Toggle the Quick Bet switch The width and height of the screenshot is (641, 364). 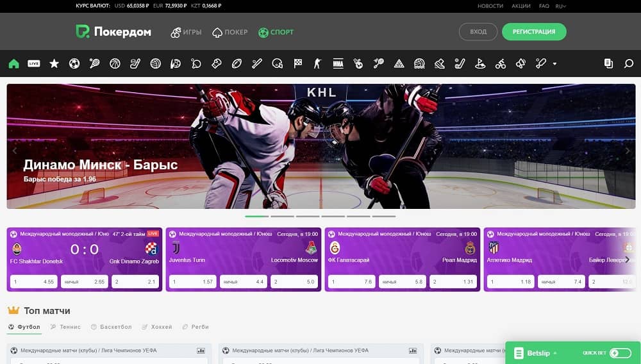coord(620,353)
